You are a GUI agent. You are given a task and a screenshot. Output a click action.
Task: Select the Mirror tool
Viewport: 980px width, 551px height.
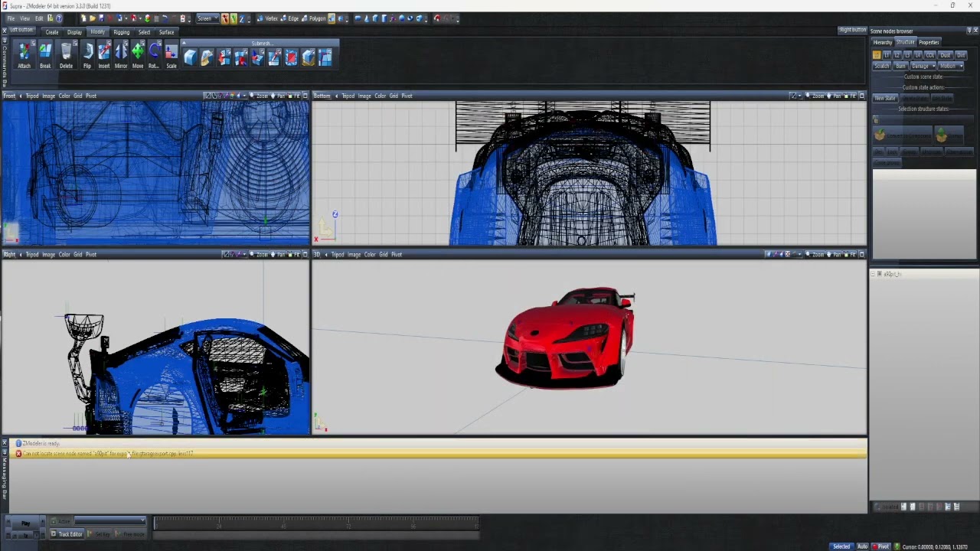pos(121,55)
